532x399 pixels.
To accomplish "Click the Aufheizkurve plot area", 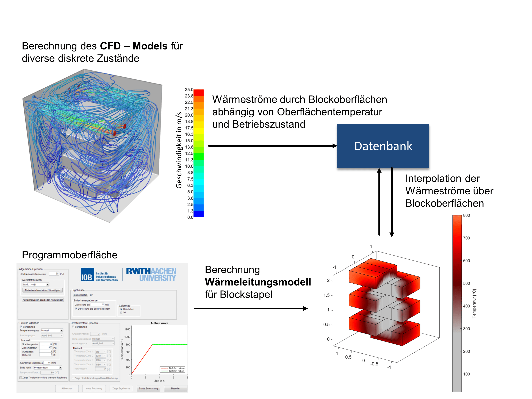I will pos(159,350).
